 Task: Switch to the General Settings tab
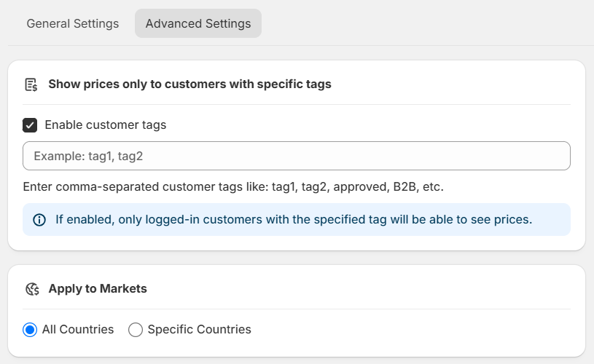click(72, 23)
